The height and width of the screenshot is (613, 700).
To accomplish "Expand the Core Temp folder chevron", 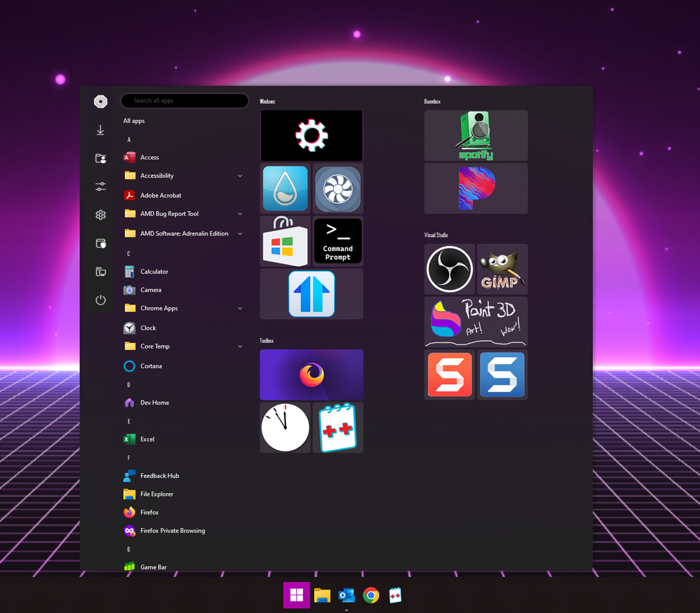I will tap(240, 346).
